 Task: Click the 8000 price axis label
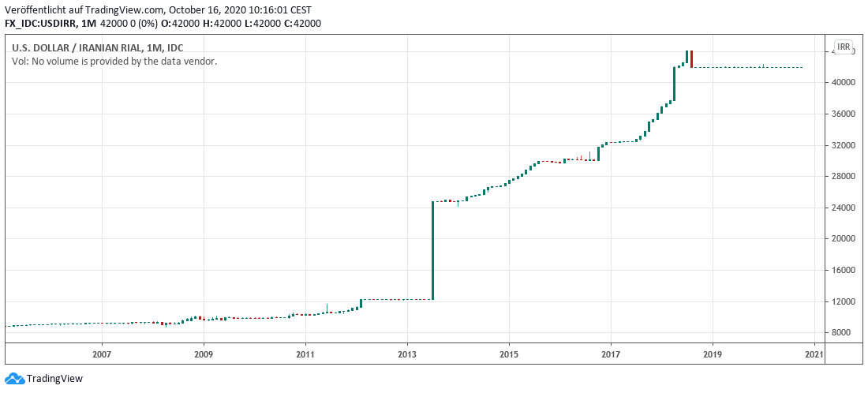point(843,333)
